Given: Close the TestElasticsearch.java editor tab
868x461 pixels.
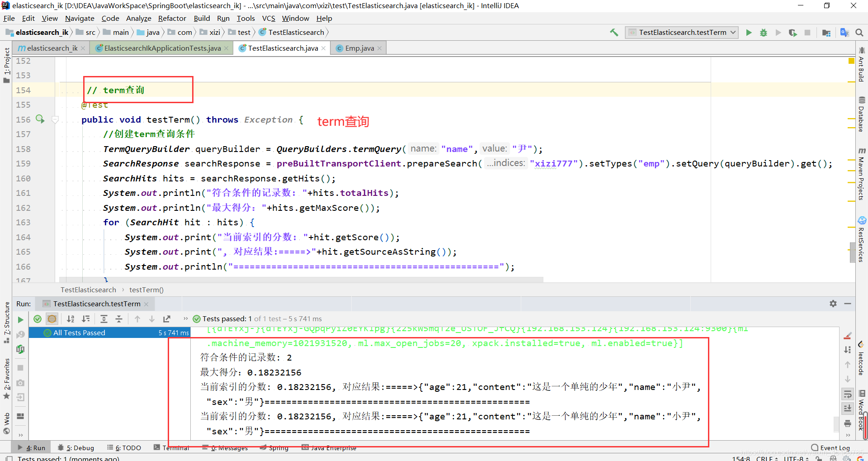Looking at the screenshot, I should click(x=324, y=48).
